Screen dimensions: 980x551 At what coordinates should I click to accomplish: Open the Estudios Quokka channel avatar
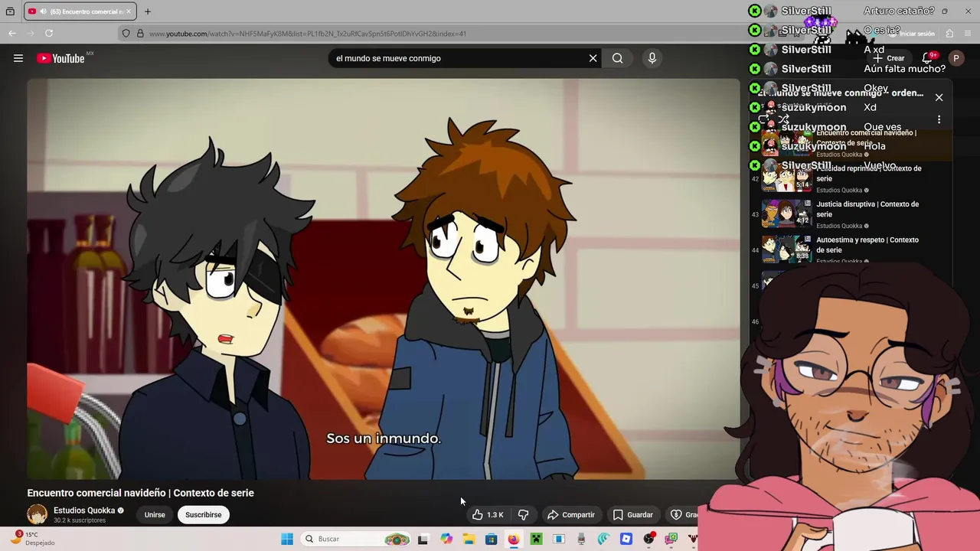[x=37, y=514]
